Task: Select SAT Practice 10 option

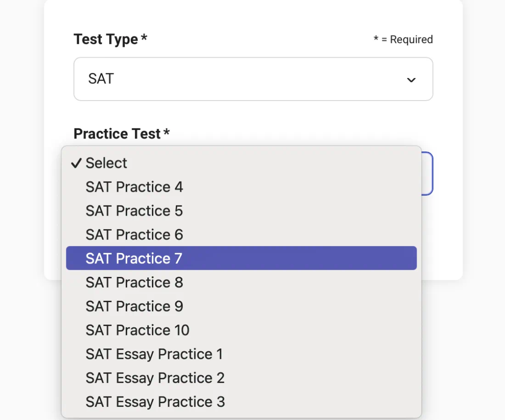Action: tap(137, 330)
